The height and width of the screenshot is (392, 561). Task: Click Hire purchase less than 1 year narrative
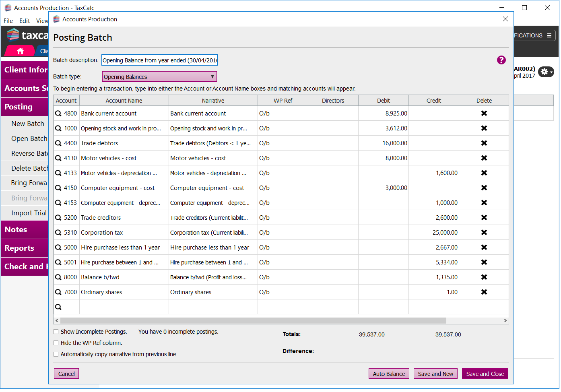[213, 248]
